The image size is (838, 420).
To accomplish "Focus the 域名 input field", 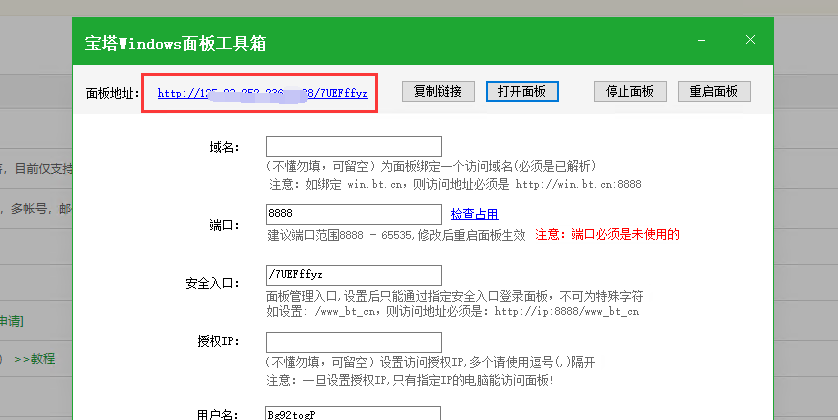I will click(354, 146).
